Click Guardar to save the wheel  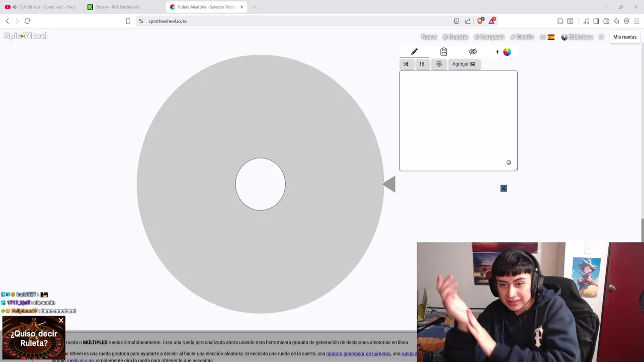tap(455, 37)
